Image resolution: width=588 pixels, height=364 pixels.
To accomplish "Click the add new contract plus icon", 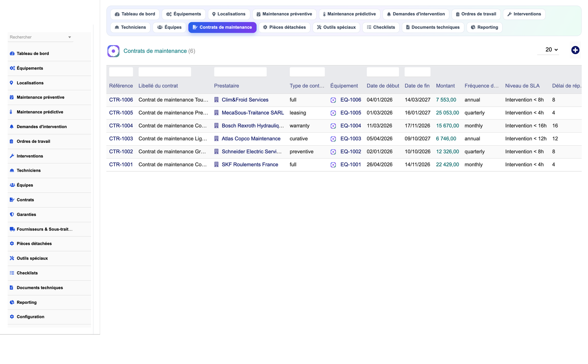I will coord(575,50).
